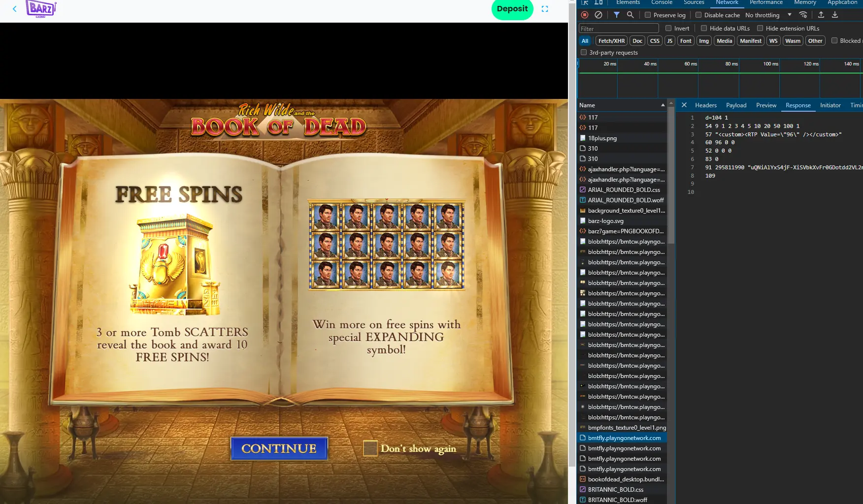The width and height of the screenshot is (863, 504).
Task: Select the ARIAL_ROUNDED_BOLD.woff request
Action: (x=622, y=200)
